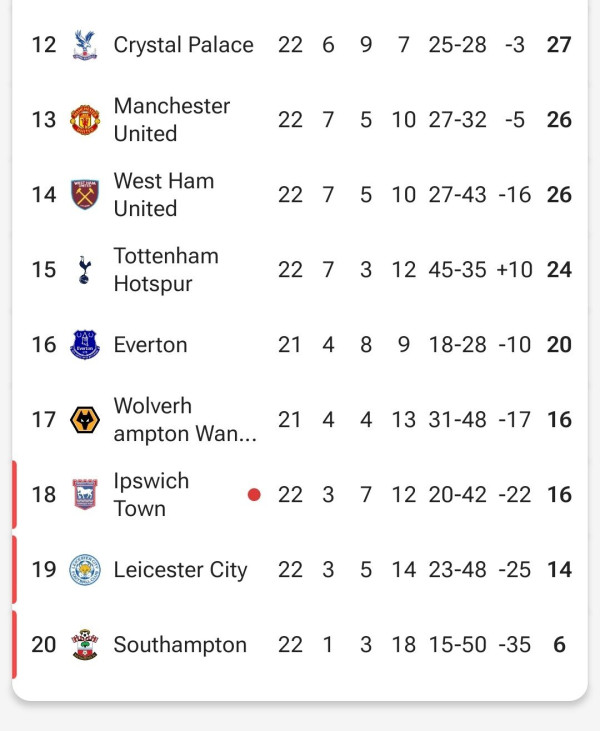Select the Everton team name
The height and width of the screenshot is (731, 600).
(150, 345)
